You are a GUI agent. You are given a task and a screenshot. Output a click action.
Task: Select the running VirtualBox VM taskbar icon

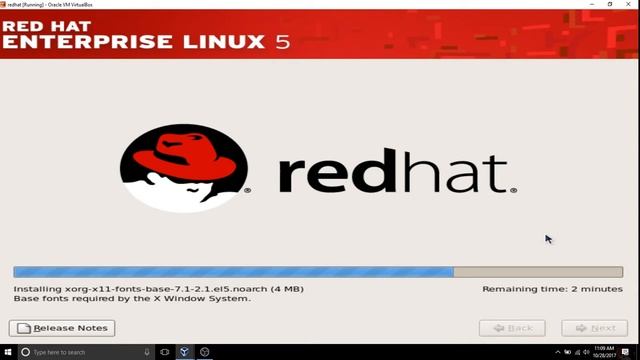pyautogui.click(x=204, y=352)
